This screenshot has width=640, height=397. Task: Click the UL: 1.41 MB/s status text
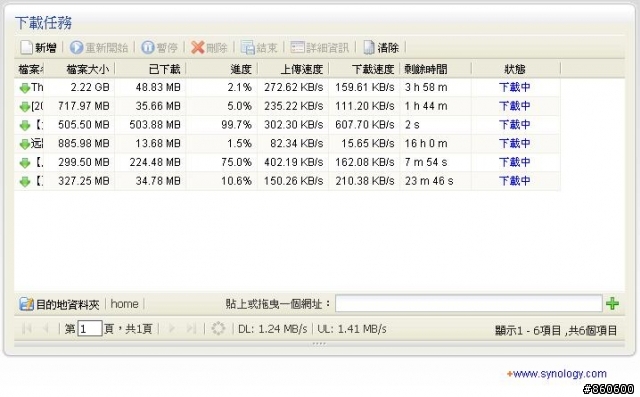[351, 329]
